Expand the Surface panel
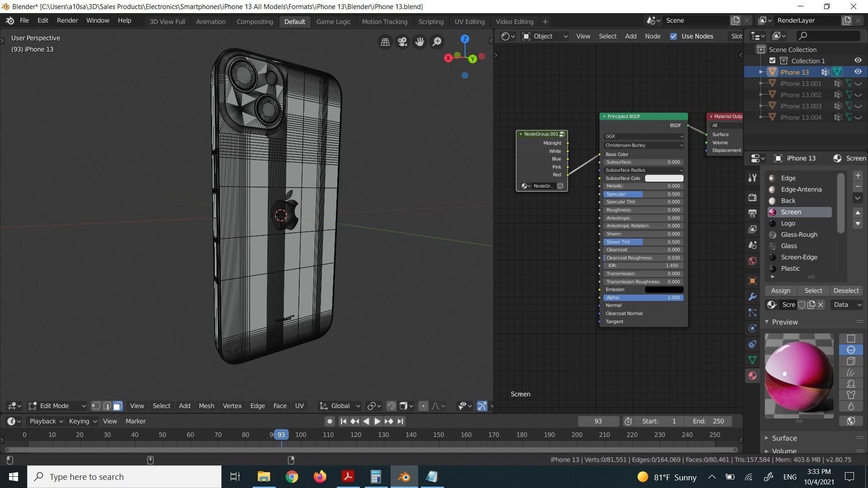Image resolution: width=868 pixels, height=488 pixels. 784,438
